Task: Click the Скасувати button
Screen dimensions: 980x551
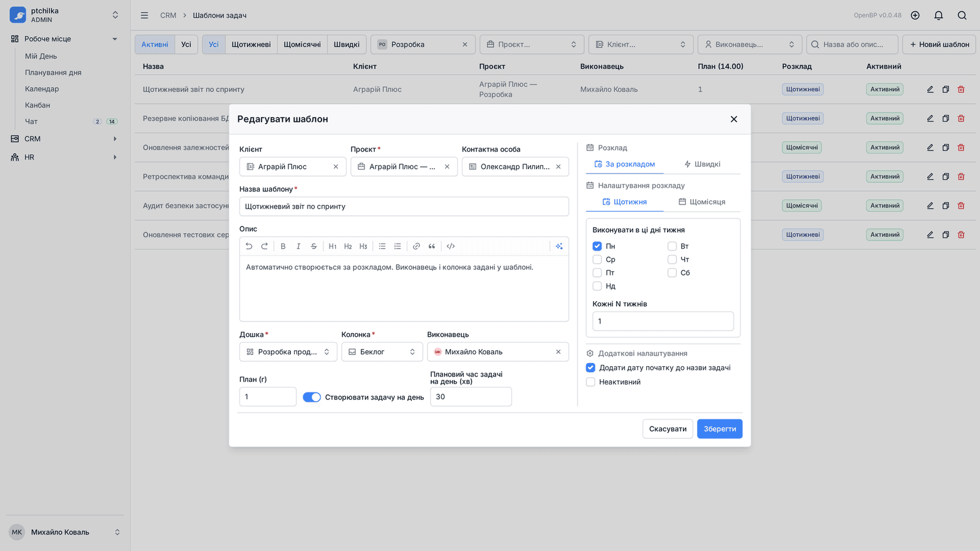Action: [x=668, y=429]
